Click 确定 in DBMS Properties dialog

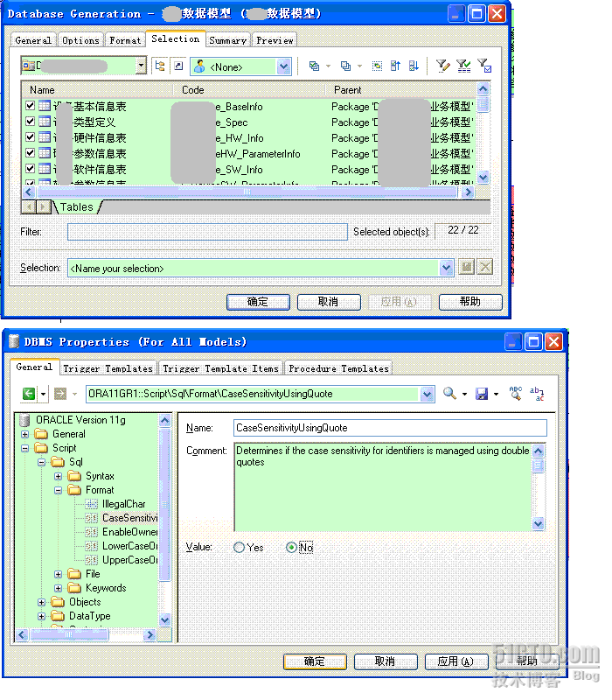pyautogui.click(x=315, y=661)
